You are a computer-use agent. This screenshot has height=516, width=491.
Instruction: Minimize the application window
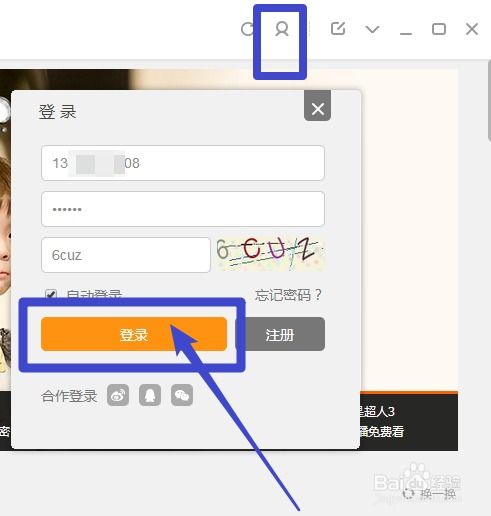pos(406,33)
